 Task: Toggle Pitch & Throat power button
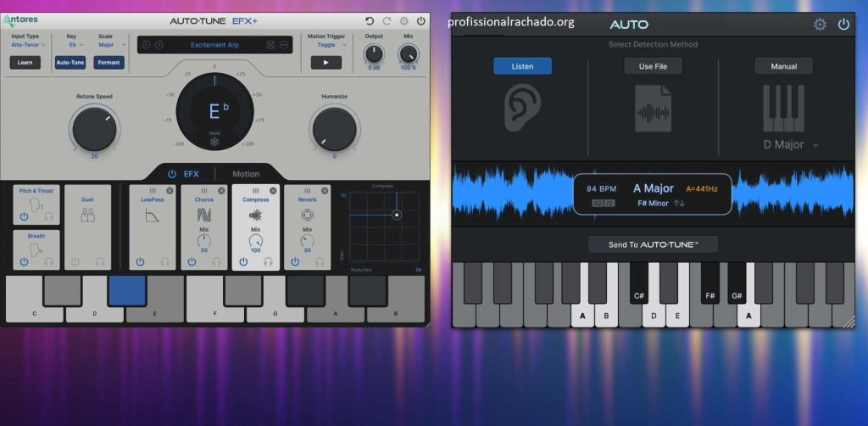pyautogui.click(x=24, y=216)
